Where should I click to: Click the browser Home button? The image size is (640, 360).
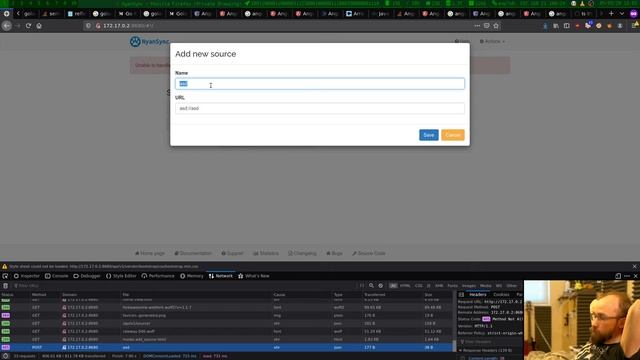39,26
